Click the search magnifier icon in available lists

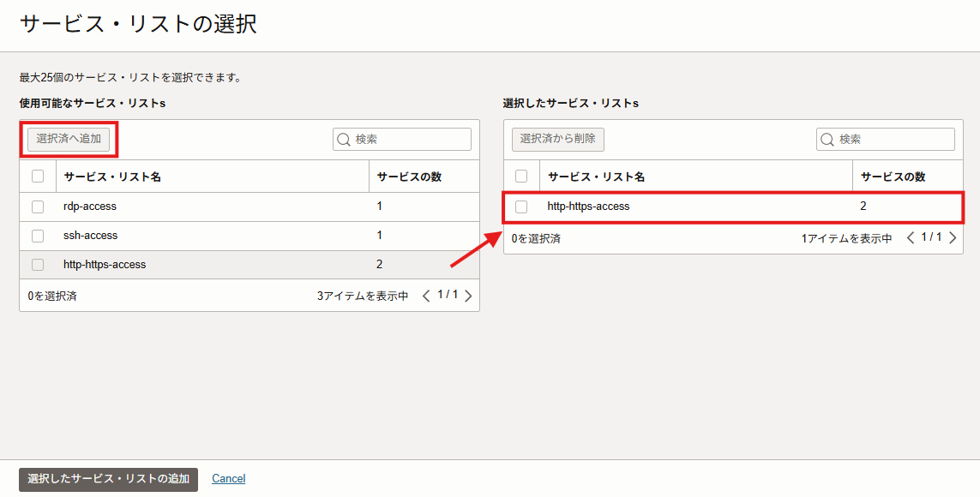(x=344, y=140)
